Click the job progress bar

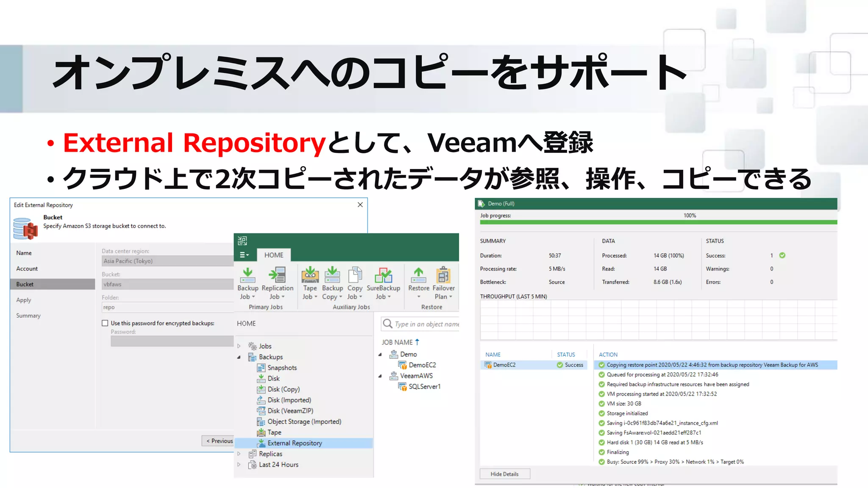[x=659, y=222]
